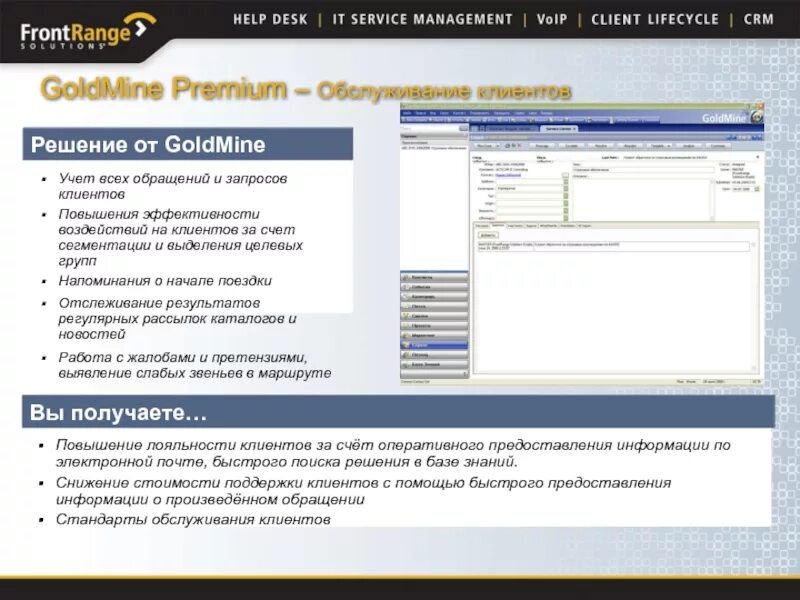Click the CRM header text

[x=759, y=19]
